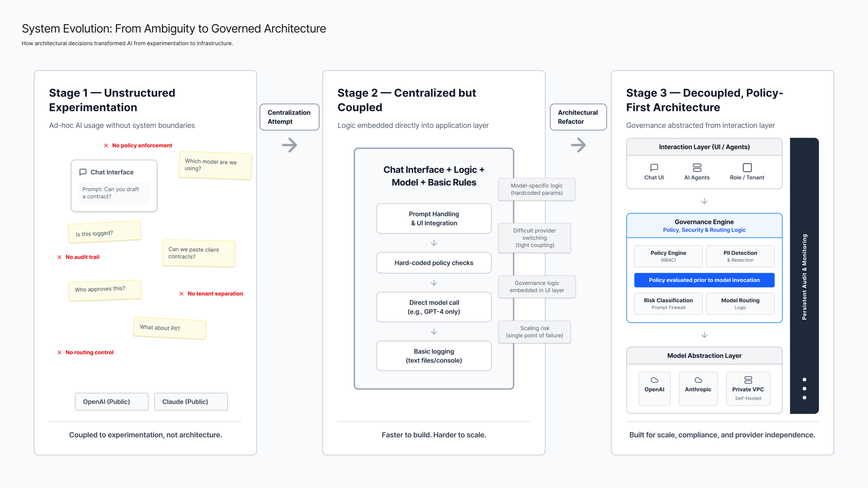
Task: Click the Chat UI speech bubble icon
Action: (654, 167)
